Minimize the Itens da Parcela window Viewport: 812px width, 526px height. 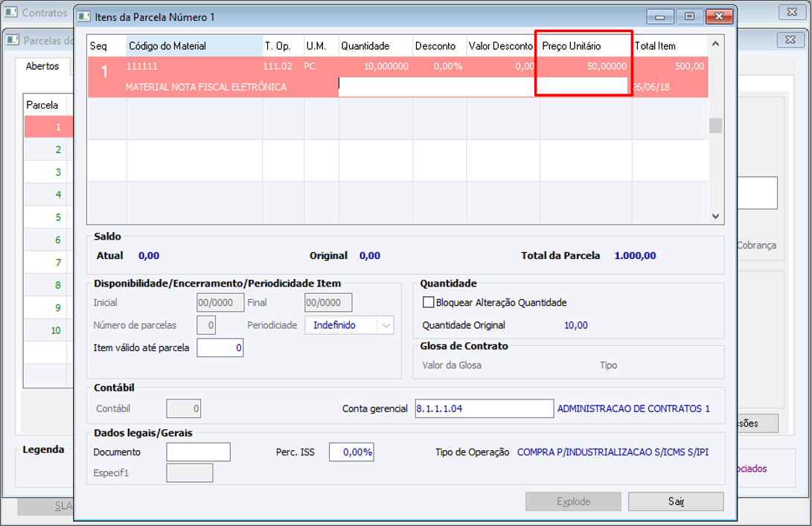(659, 16)
